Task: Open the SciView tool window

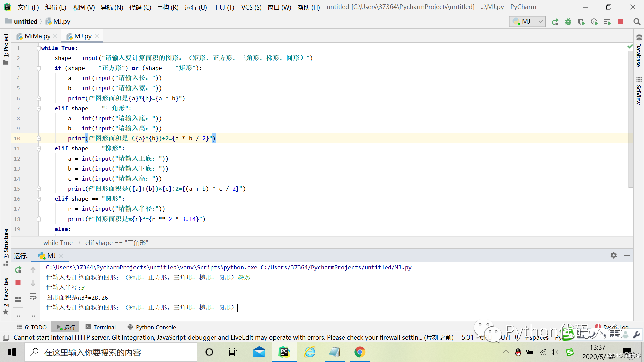Action: tap(639, 91)
